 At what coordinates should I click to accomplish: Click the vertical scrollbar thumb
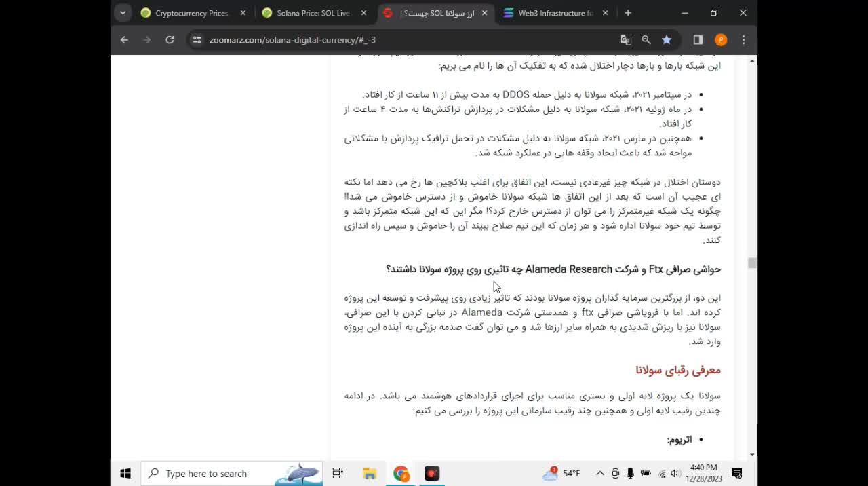pos(752,263)
